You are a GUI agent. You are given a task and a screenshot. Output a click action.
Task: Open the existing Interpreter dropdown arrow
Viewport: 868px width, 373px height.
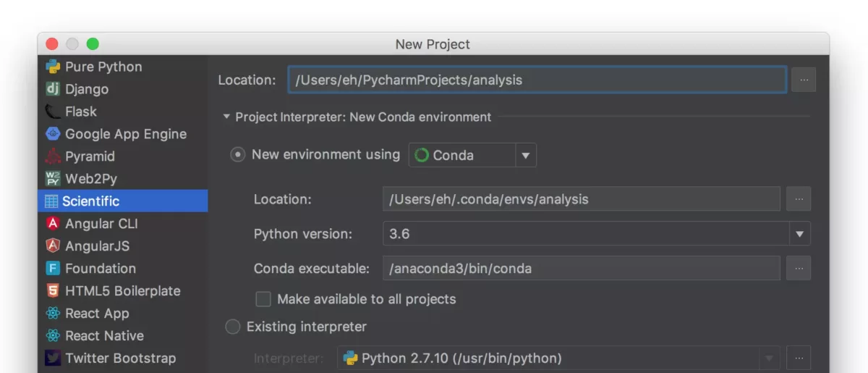(769, 359)
